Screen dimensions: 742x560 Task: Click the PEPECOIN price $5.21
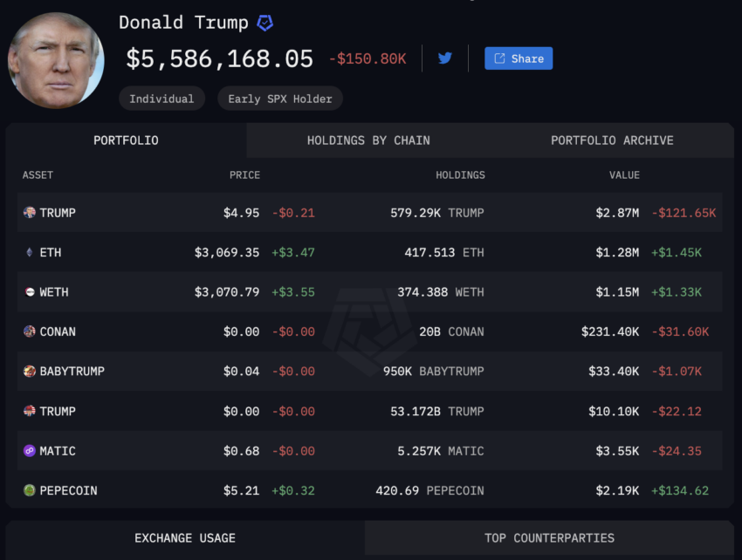click(241, 491)
